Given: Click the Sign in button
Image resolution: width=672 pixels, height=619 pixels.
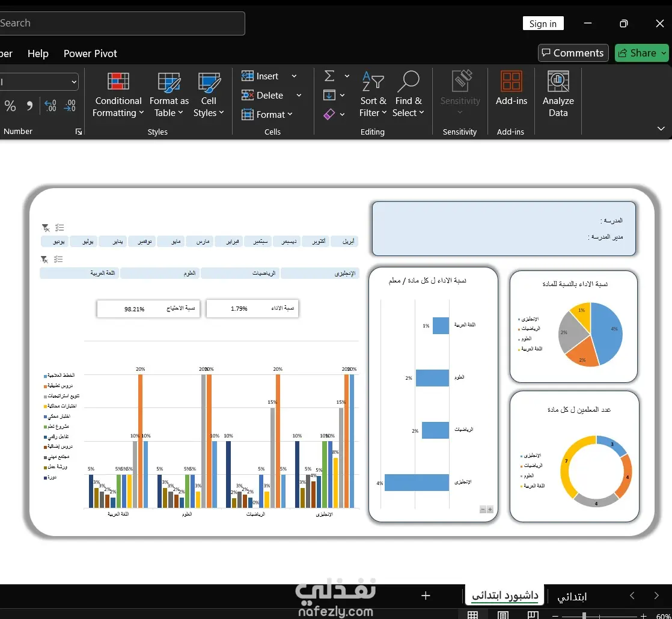Looking at the screenshot, I should click(543, 23).
